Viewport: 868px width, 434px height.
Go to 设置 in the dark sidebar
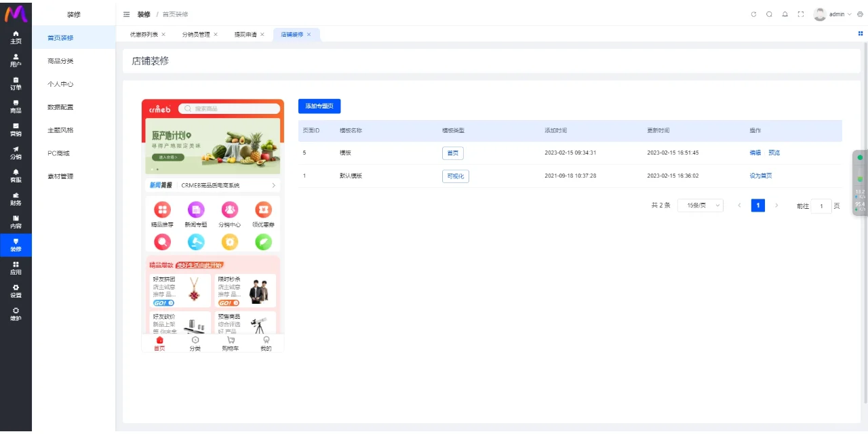16,291
